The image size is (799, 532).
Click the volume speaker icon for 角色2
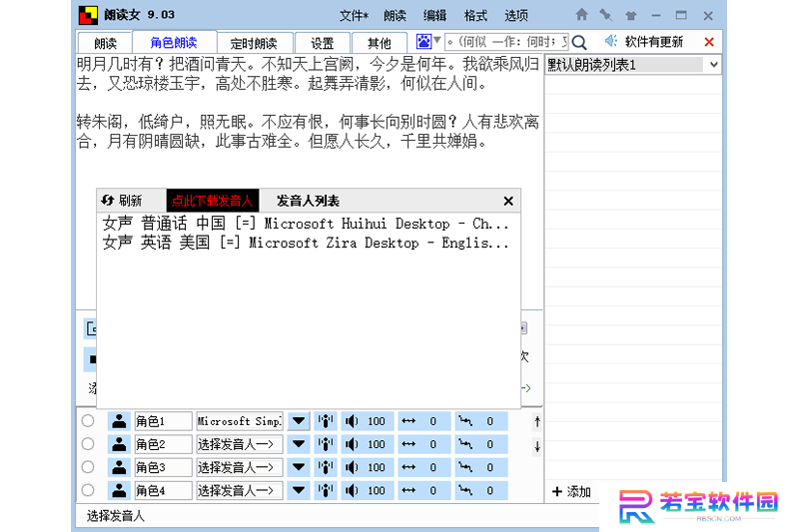point(352,444)
